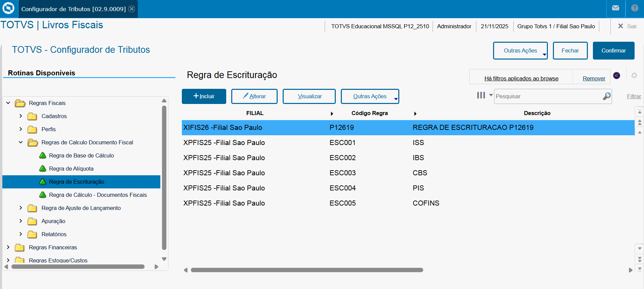Click the Visualizar button
Viewport: 644px width, 289px height.
[x=309, y=96]
